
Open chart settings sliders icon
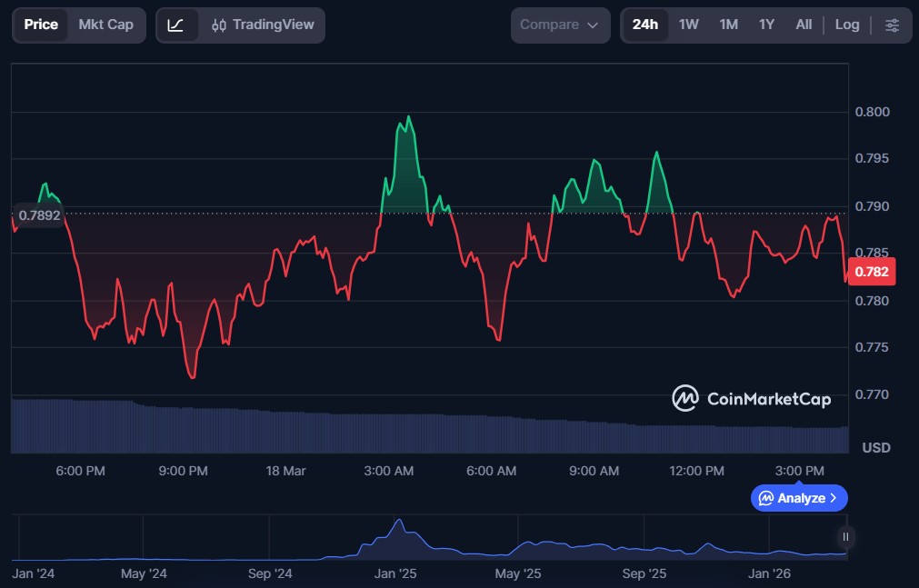892,25
